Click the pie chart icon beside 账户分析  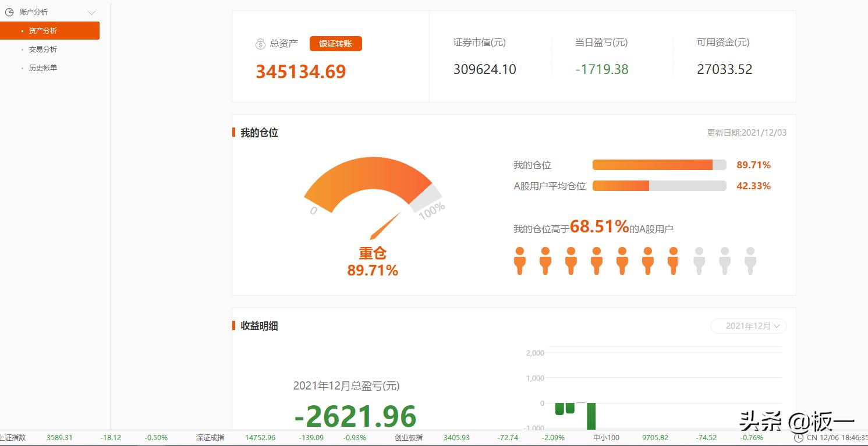coord(9,12)
